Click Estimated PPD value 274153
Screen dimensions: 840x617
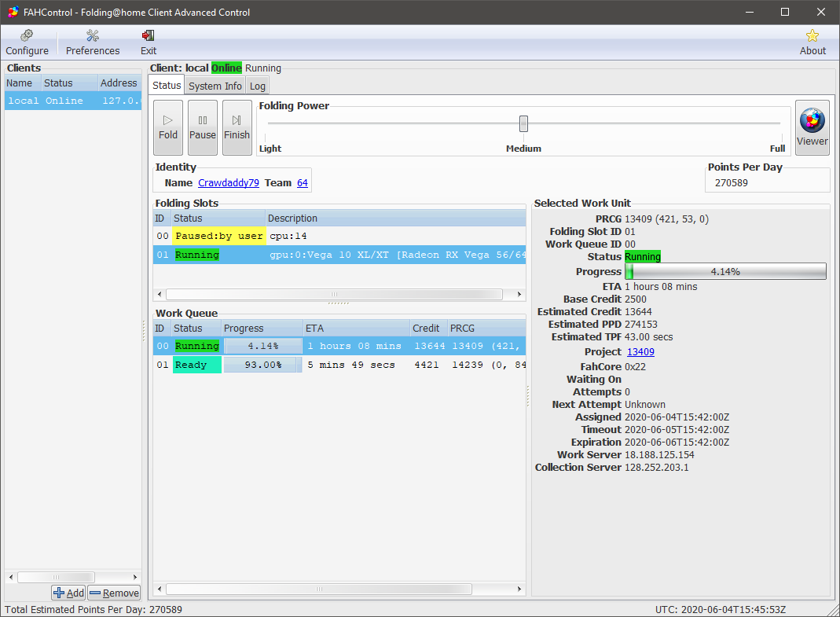point(640,325)
